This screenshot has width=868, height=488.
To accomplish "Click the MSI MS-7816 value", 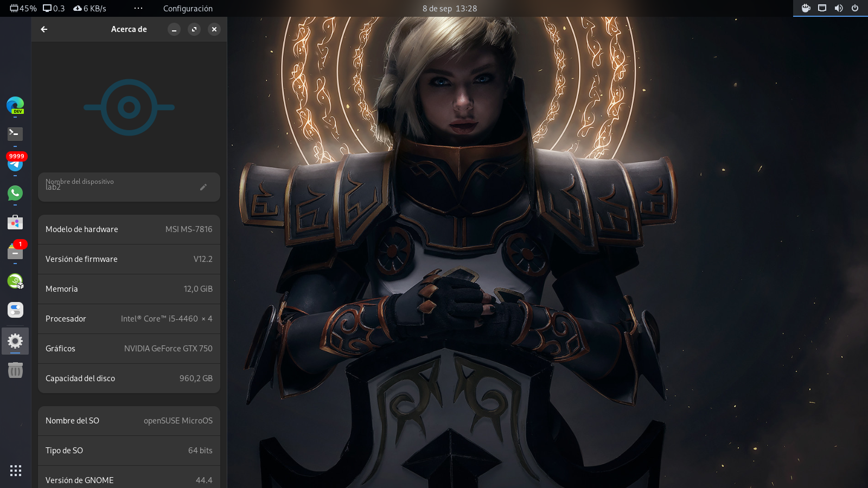I will point(189,229).
